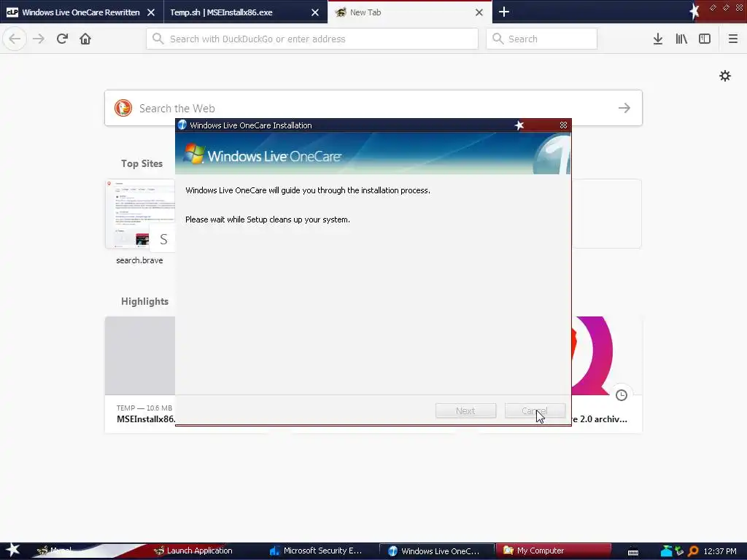Click the star button in OneCare title bar

519,125
